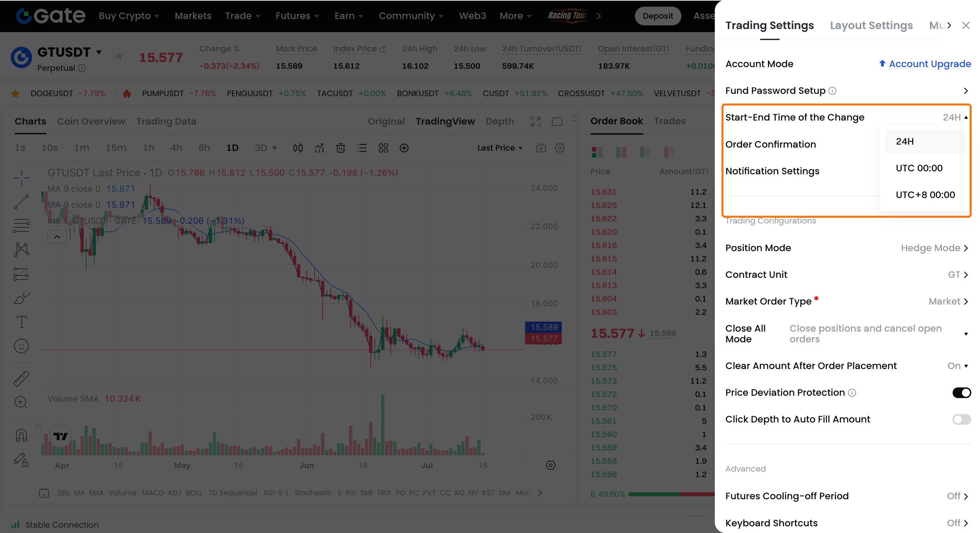
Task: Open Clear Amount After Order Placement dropdown
Action: [x=958, y=366]
